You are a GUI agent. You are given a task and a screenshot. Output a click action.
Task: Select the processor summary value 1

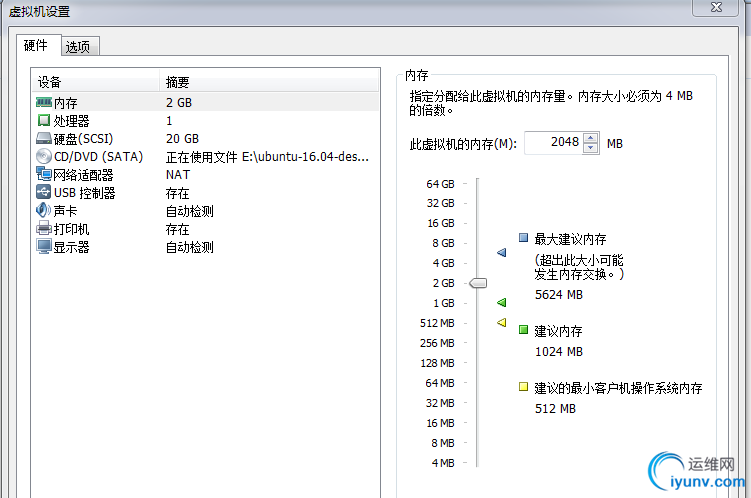169,121
